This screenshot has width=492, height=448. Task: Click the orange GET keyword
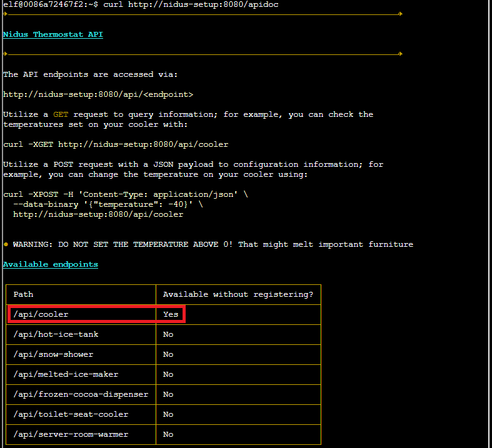[61, 114]
